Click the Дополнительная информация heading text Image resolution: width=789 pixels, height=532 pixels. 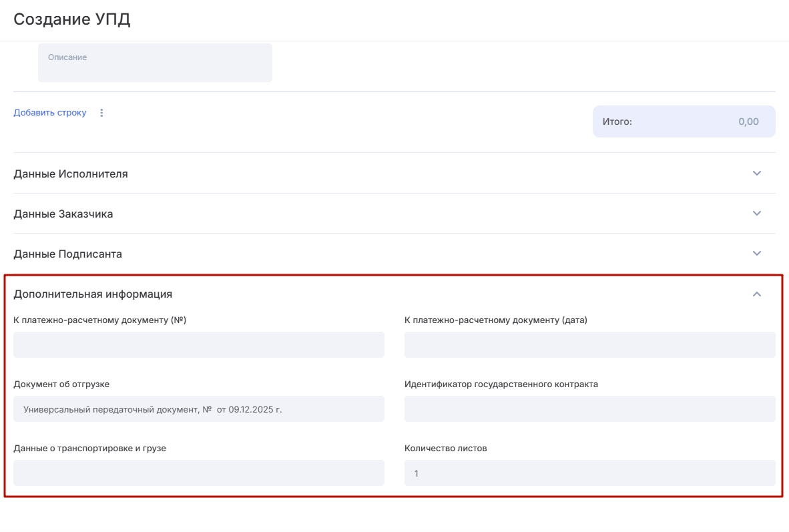tap(93, 294)
